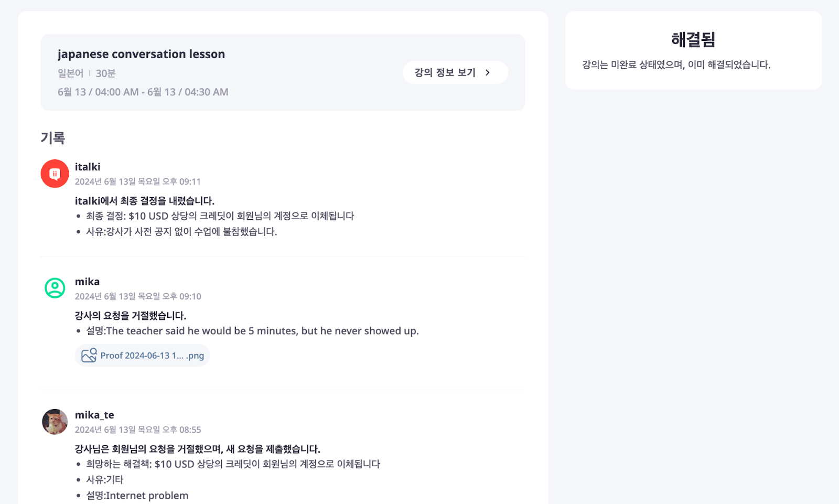Click the chevron arrow beside 강의 정보 보기
The height and width of the screenshot is (504, 839).
click(488, 72)
